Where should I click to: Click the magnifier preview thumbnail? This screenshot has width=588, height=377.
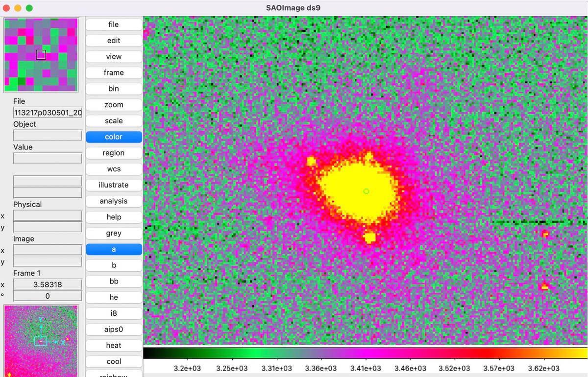click(x=41, y=55)
